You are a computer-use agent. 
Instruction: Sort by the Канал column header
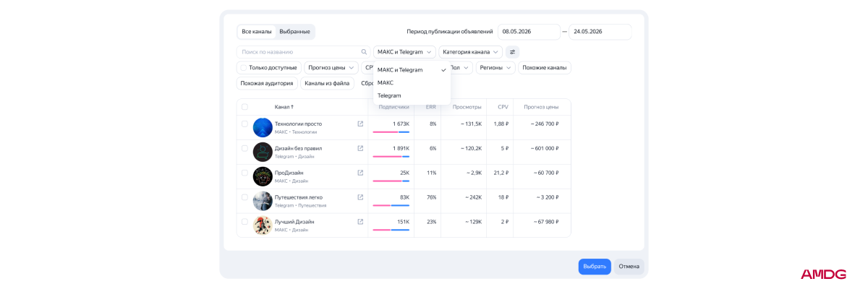[x=284, y=107]
